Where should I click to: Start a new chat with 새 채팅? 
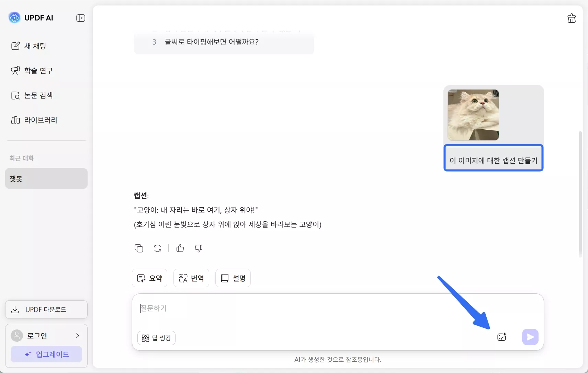(x=35, y=46)
